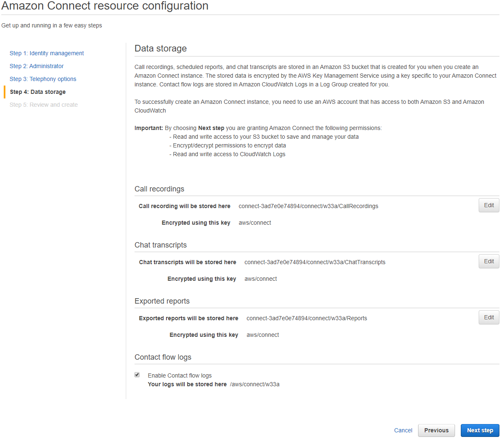
Task: Click 'Get up and running in a few easy steps' text
Action: tap(51, 25)
